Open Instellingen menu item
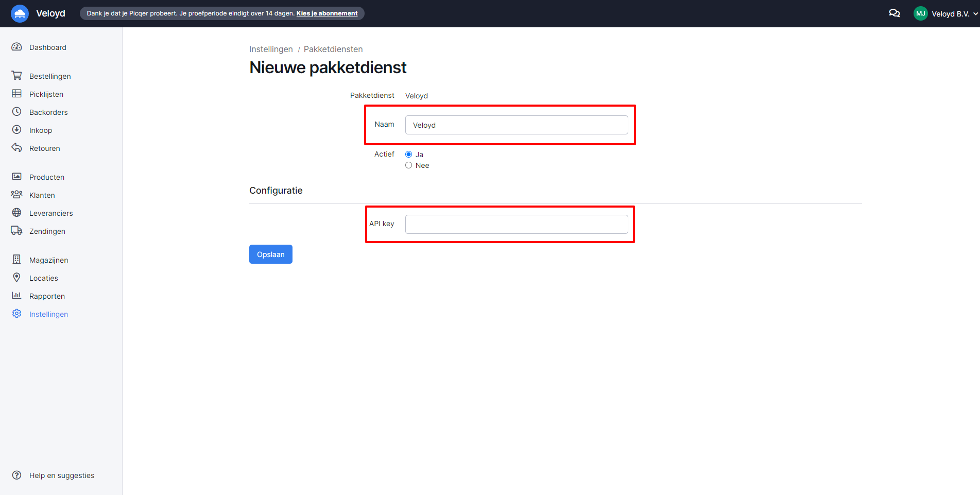 pos(48,314)
